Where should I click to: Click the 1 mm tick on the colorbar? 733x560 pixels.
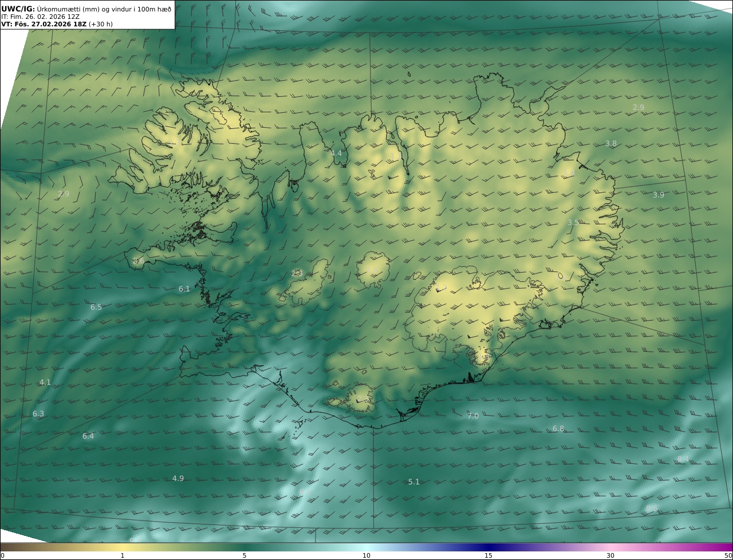tap(123, 555)
